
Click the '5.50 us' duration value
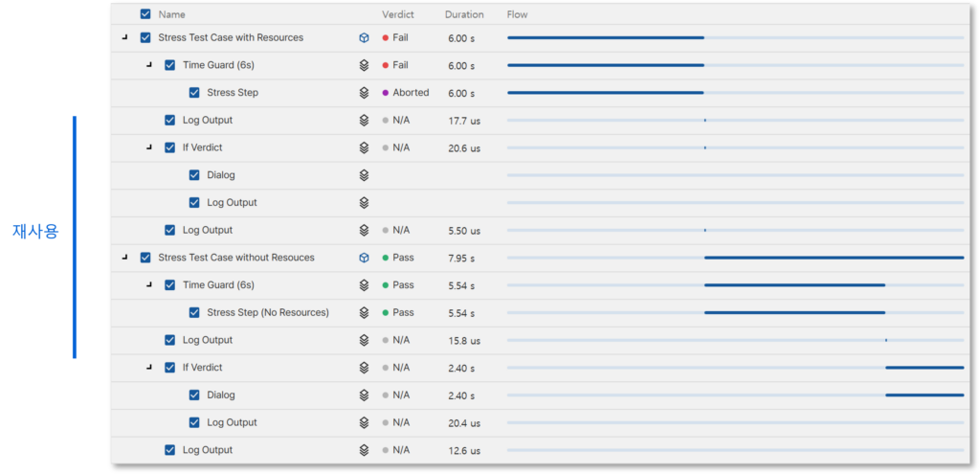click(464, 231)
